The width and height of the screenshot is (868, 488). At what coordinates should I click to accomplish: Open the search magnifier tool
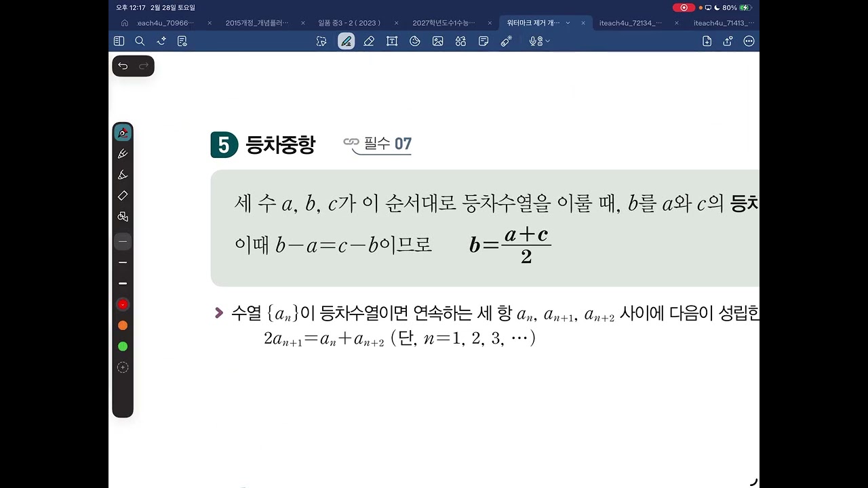pos(140,41)
